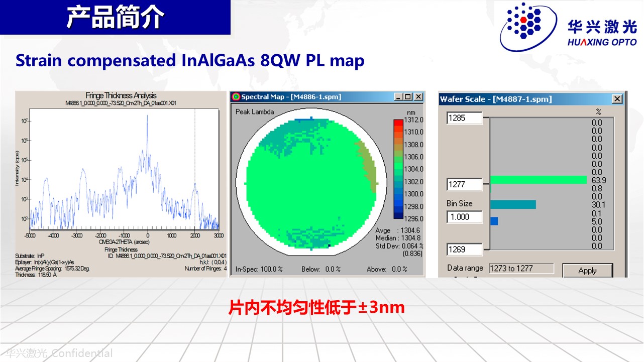Click the green 1304.0 color scale segment

pyautogui.click(x=398, y=166)
